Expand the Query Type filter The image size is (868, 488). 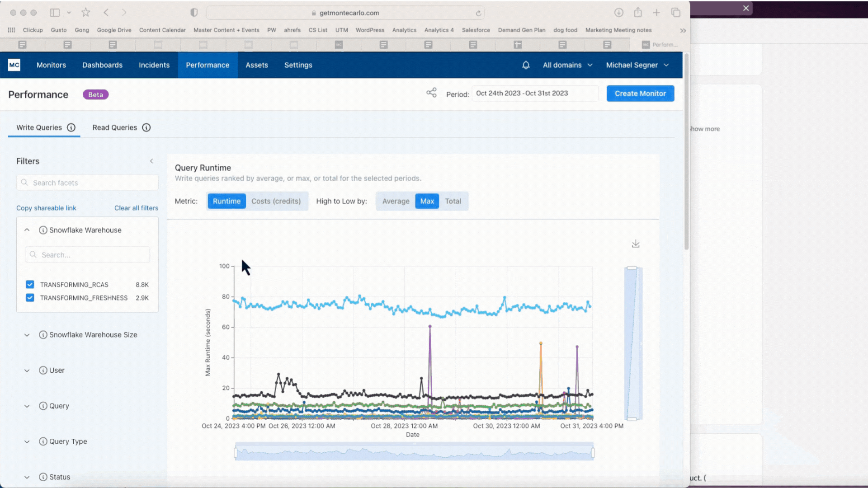tap(27, 441)
